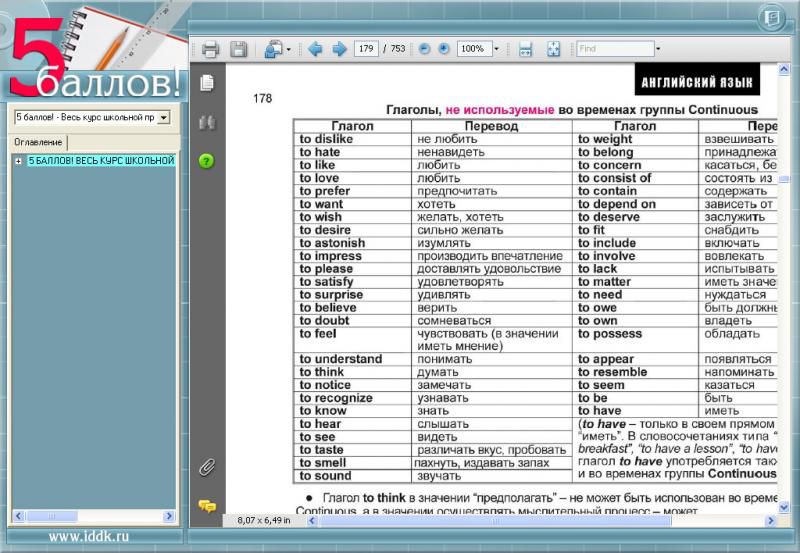Open the Find options dropdown arrow
This screenshot has width=800, height=553.
click(x=658, y=49)
